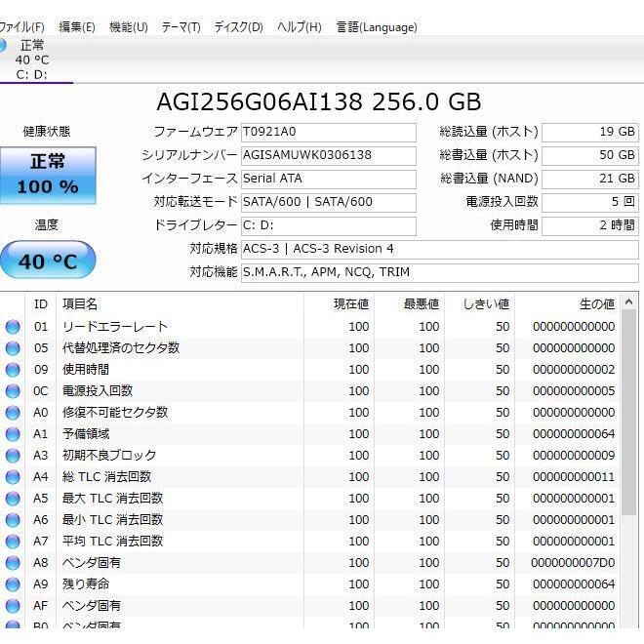Click status orb beside 使用時間 attribute
The height and width of the screenshot is (644, 644).
pyautogui.click(x=13, y=370)
